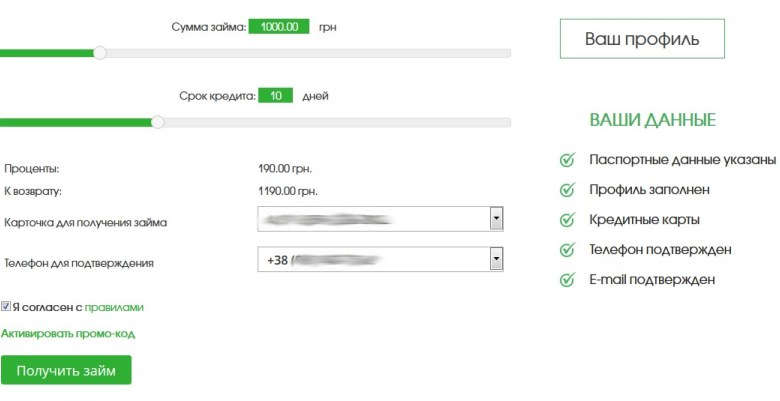The width and height of the screenshot is (780, 401).
Task: Click checkmark icon beside Кредитные карты
Action: (x=567, y=219)
